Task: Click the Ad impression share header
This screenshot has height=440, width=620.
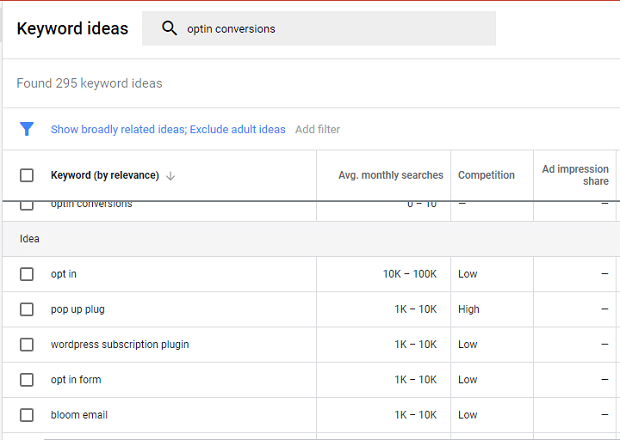Action: click(x=574, y=175)
